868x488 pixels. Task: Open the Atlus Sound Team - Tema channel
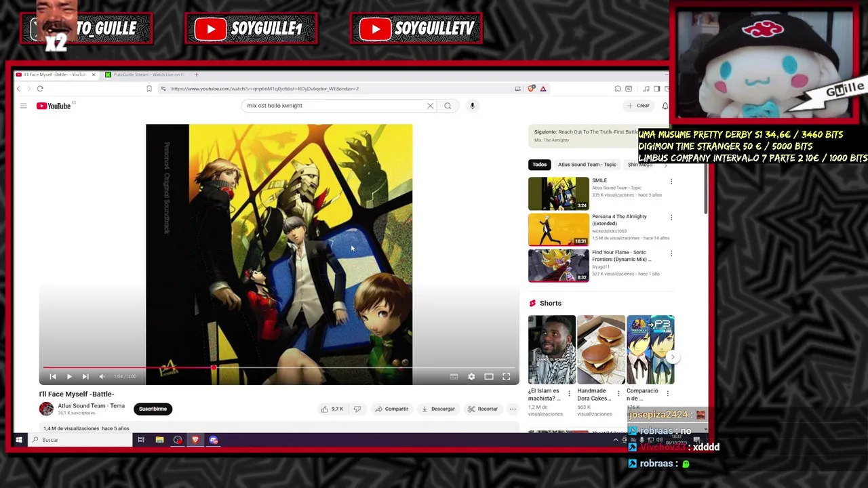click(x=91, y=406)
